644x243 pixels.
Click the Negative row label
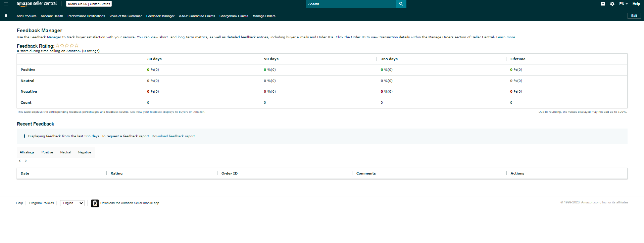[29, 92]
